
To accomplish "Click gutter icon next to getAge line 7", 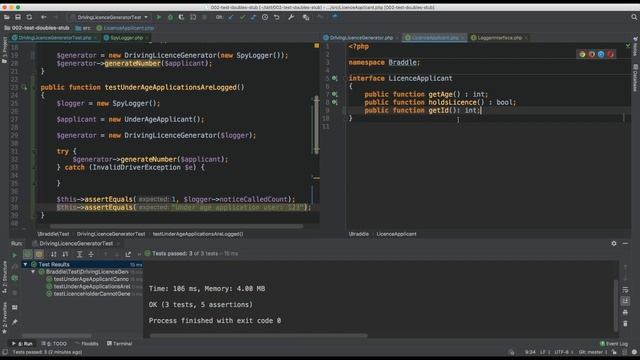I will click(x=335, y=94).
